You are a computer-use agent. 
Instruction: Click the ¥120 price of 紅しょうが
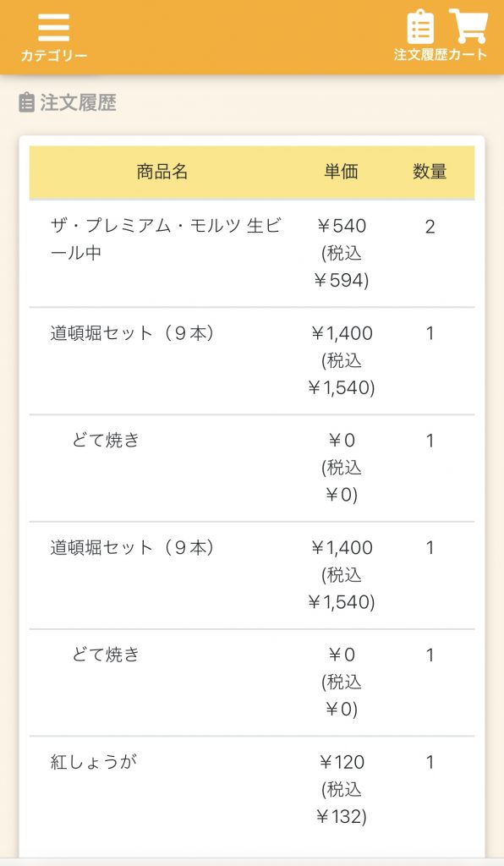tap(342, 762)
